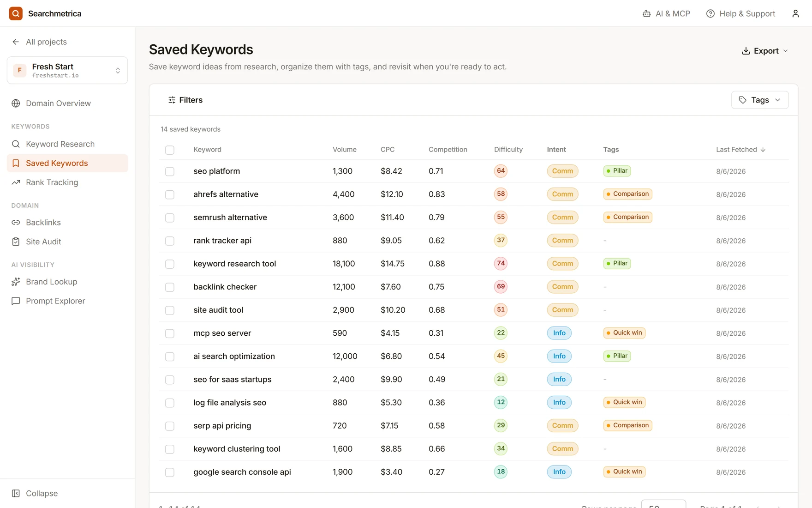Click the Rank Tracking trend icon
Viewport: 812px width, 508px height.
click(16, 182)
